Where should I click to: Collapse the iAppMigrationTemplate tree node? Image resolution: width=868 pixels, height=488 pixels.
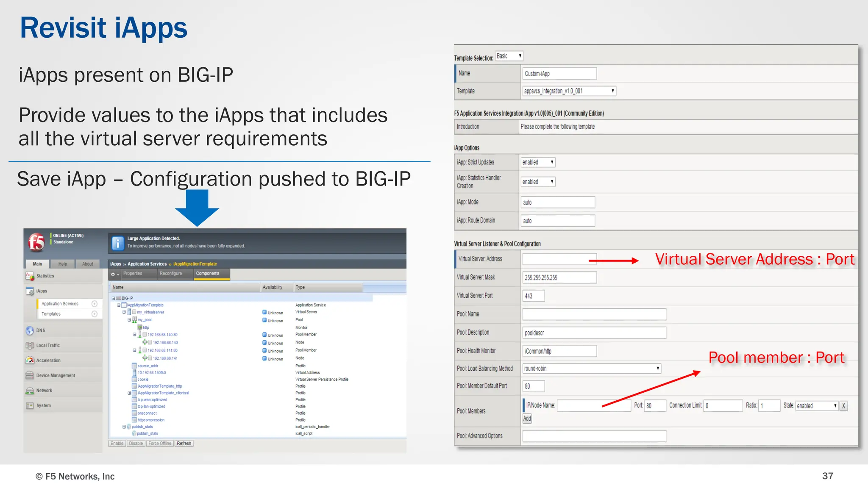pos(119,305)
